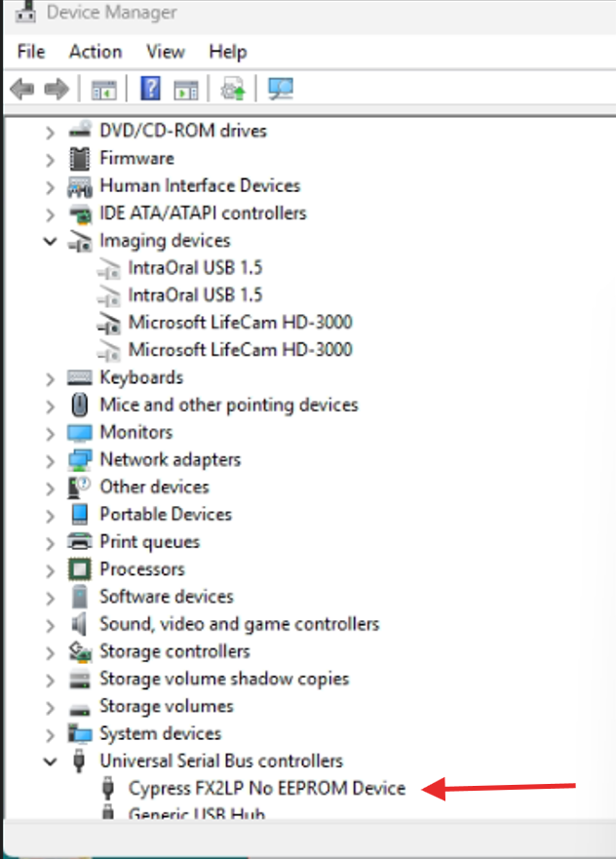This screenshot has height=859, width=616.
Task: Collapse the Imaging devices category
Action: (50, 241)
